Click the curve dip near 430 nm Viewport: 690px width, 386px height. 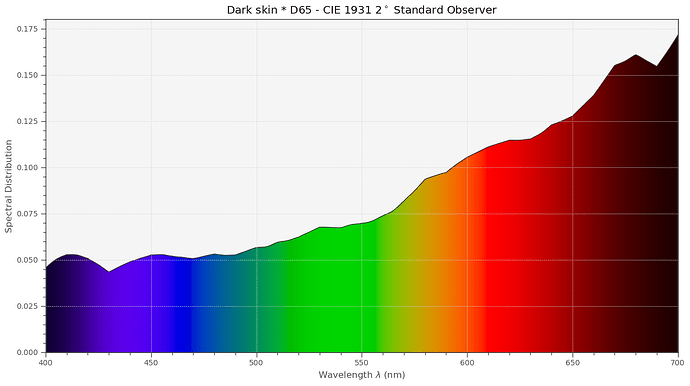click(x=109, y=272)
